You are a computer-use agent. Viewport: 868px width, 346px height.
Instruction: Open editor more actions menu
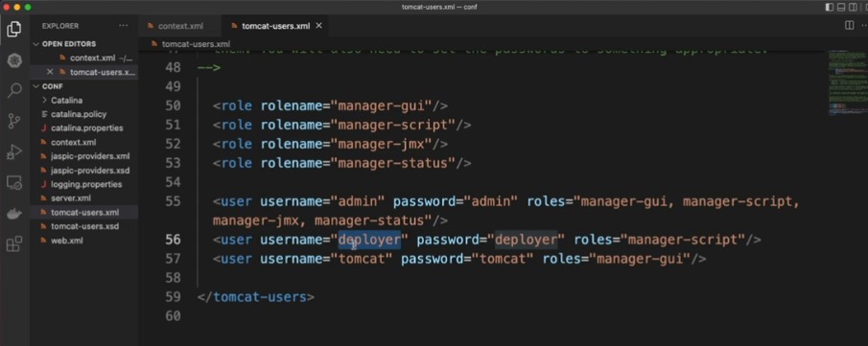point(864,26)
